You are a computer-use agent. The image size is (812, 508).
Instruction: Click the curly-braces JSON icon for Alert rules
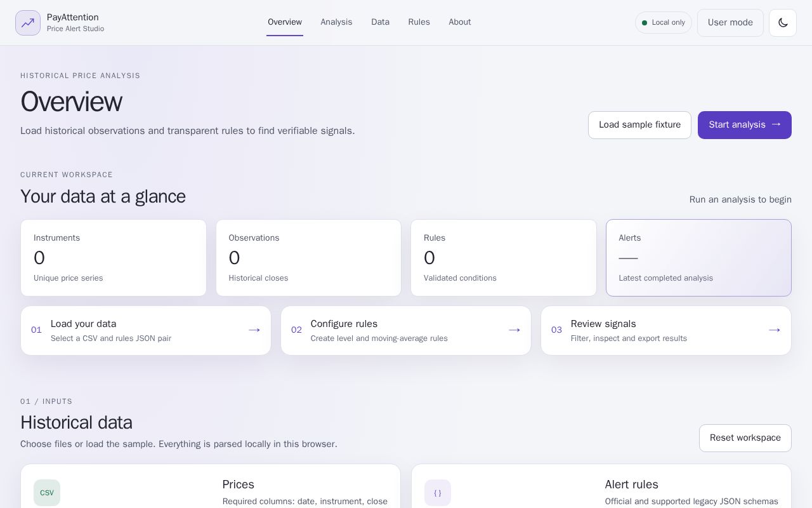pyautogui.click(x=438, y=493)
